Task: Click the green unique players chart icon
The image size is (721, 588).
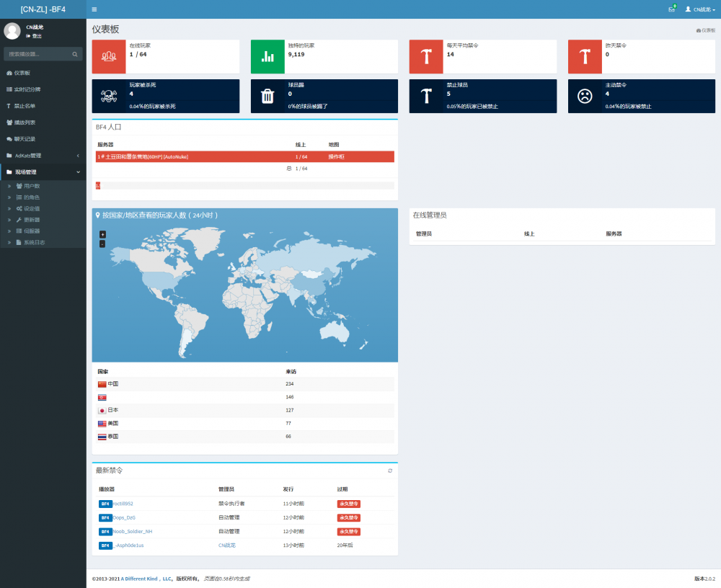Action: click(267, 56)
